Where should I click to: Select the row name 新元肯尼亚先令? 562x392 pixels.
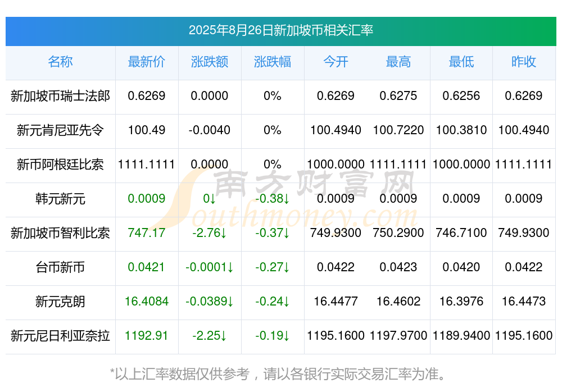pyautogui.click(x=60, y=130)
